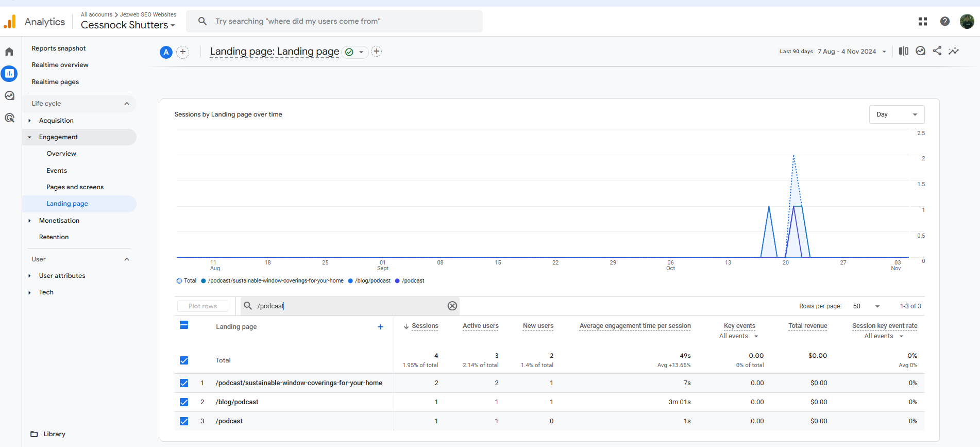Click the Edit comparisons icon
Image resolution: width=980 pixels, height=447 pixels.
tap(903, 51)
